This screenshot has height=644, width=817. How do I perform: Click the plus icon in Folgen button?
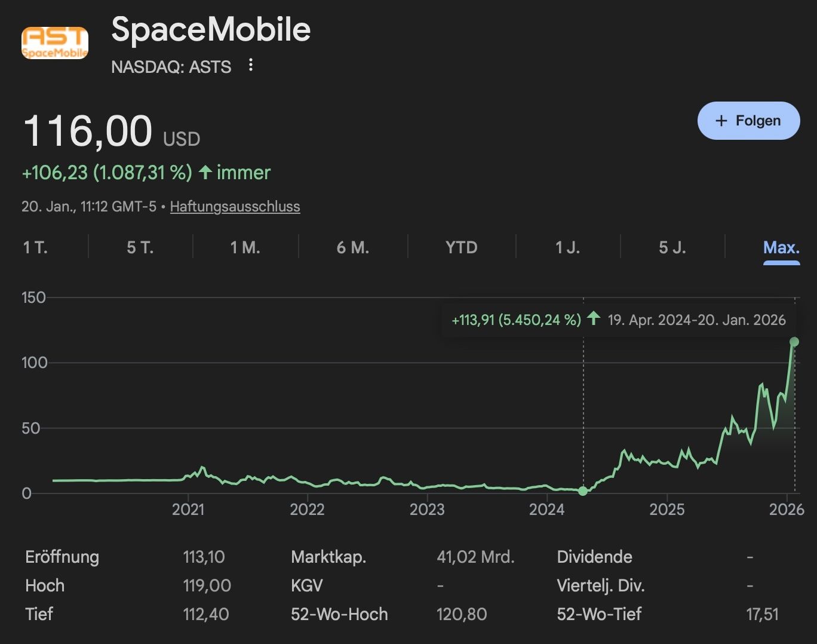(x=721, y=121)
